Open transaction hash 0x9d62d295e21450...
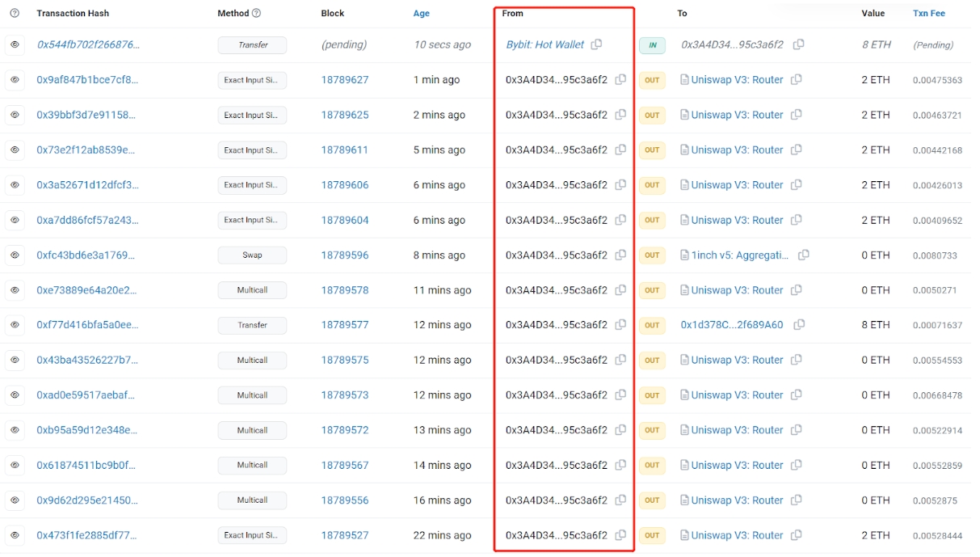 coord(87,500)
